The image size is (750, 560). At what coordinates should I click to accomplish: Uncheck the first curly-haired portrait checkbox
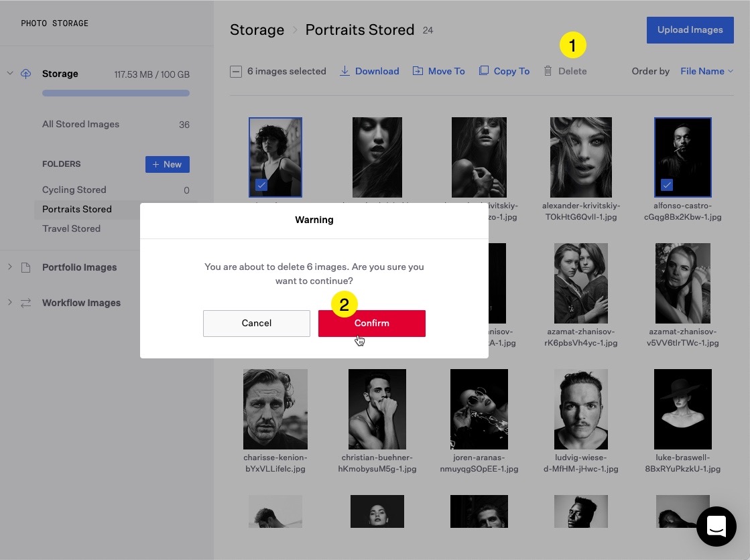point(261,185)
